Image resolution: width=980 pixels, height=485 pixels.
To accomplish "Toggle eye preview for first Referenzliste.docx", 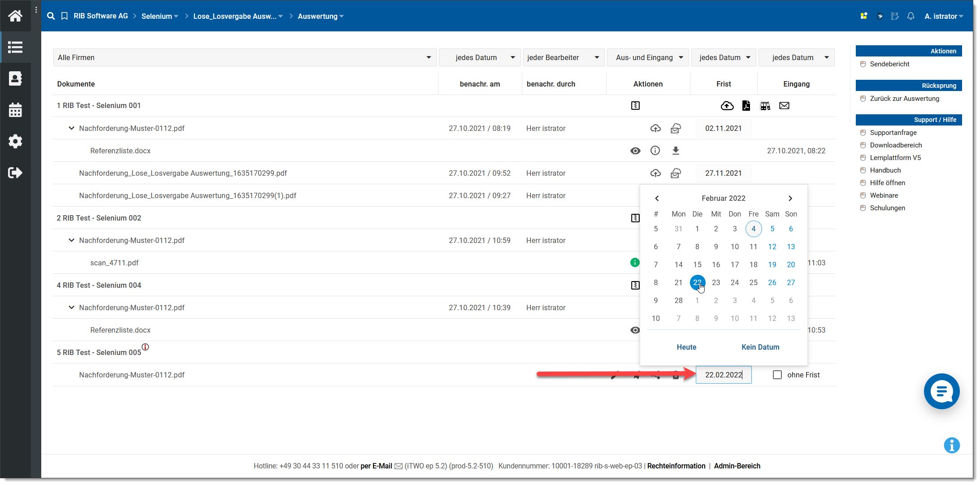I will click(x=635, y=151).
